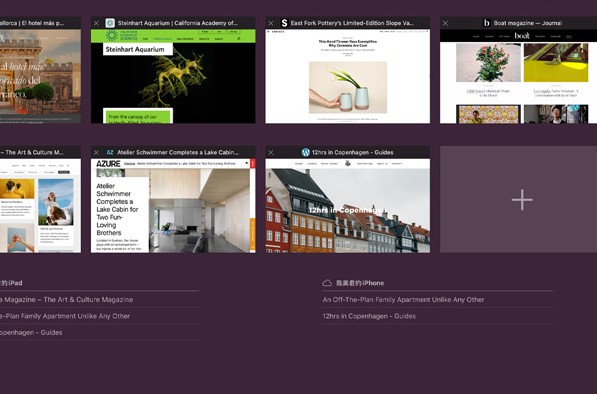Add a new tab with the plus tile
This screenshot has width=597, height=394.
[522, 199]
